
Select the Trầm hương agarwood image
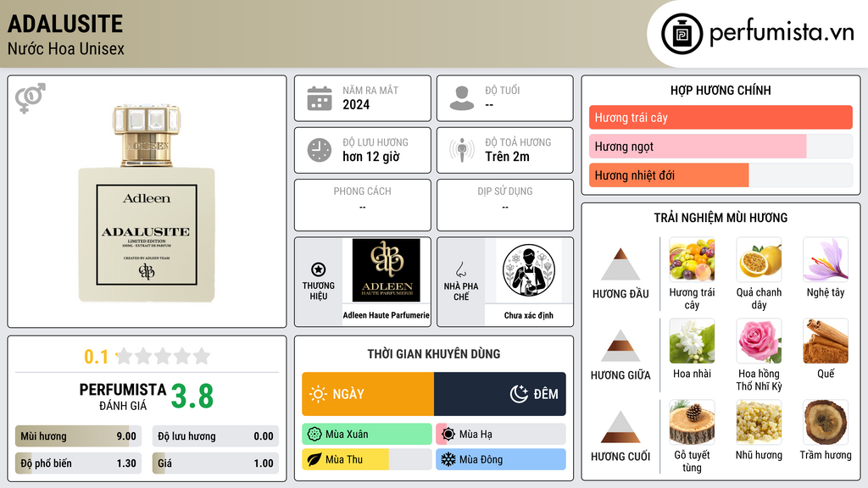coord(826,422)
